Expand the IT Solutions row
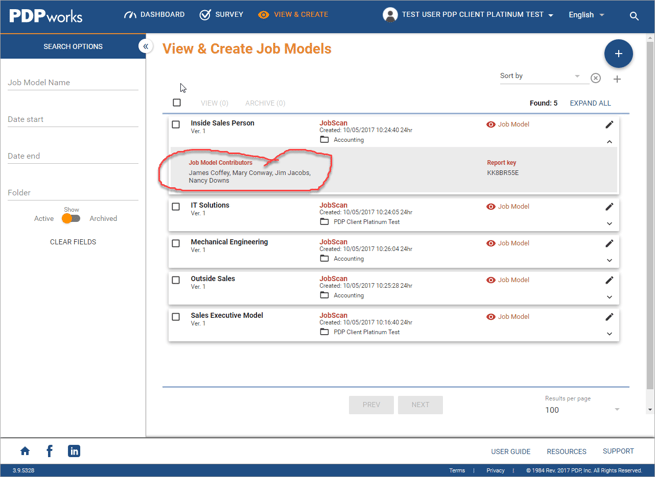This screenshot has width=655, height=477. click(609, 223)
